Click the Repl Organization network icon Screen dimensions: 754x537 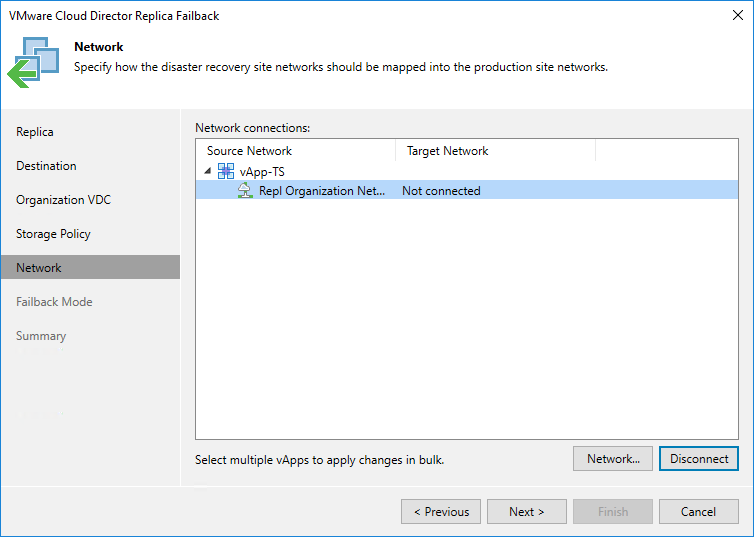pyautogui.click(x=245, y=190)
